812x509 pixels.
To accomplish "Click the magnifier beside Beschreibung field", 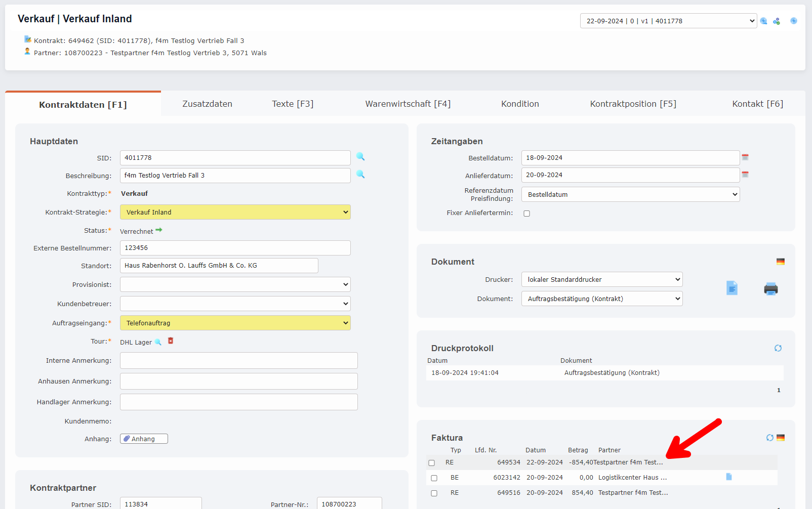I will pos(360,175).
